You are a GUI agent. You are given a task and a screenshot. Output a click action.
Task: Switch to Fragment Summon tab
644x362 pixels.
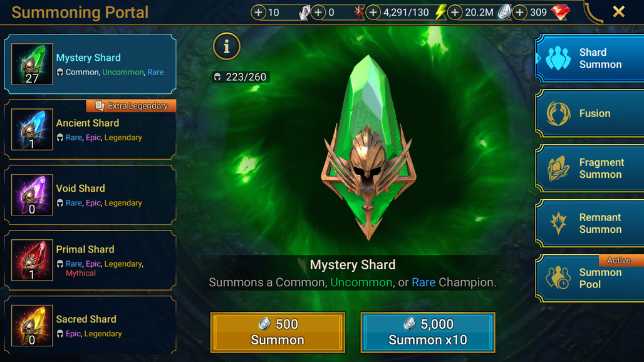pyautogui.click(x=589, y=168)
